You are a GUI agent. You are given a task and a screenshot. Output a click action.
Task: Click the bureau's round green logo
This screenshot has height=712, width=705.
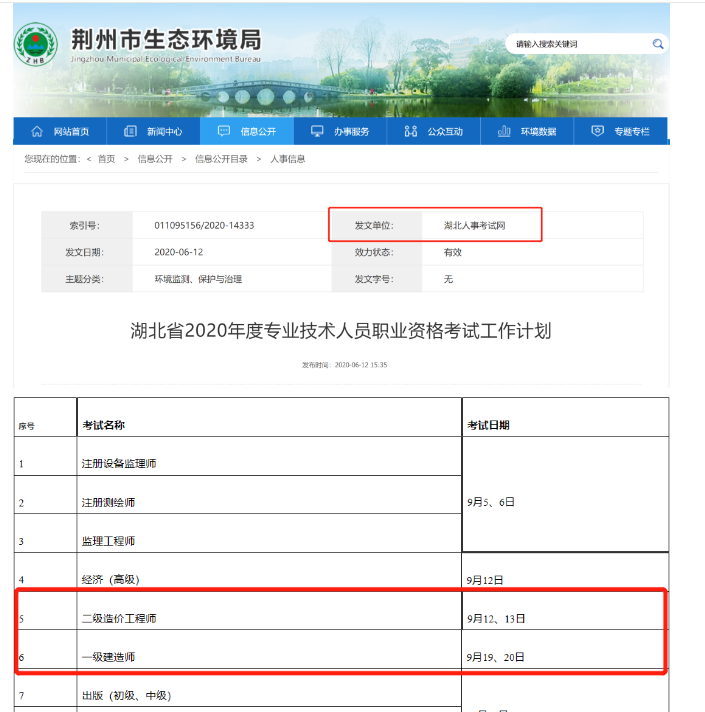pyautogui.click(x=36, y=44)
